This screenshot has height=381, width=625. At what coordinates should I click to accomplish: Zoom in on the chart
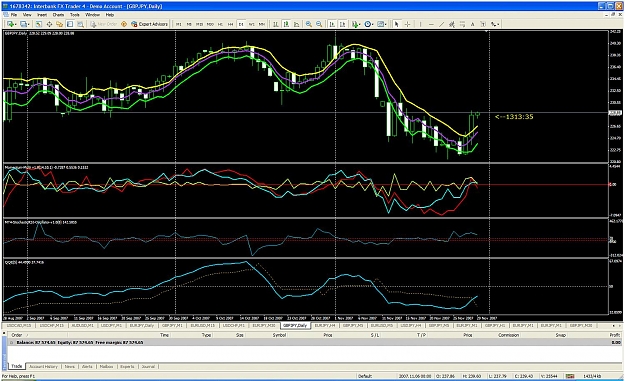(309, 24)
